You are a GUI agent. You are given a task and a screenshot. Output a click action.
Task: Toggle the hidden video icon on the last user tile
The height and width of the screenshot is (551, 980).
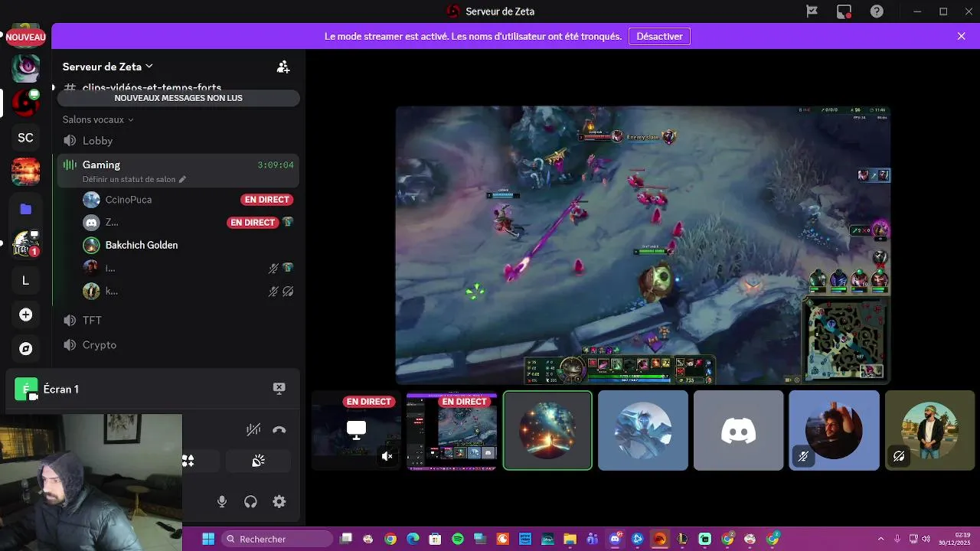point(899,457)
